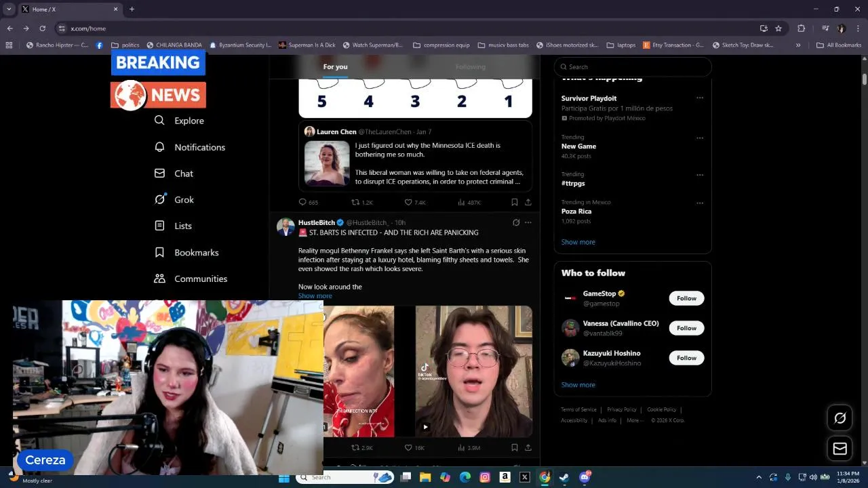The width and height of the screenshot is (868, 488).
Task: Follow Vanessa (Cavallino CEO)
Action: click(686, 328)
